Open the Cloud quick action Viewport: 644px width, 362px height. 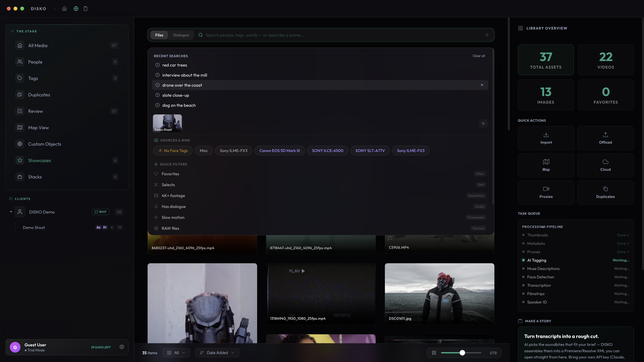605,165
